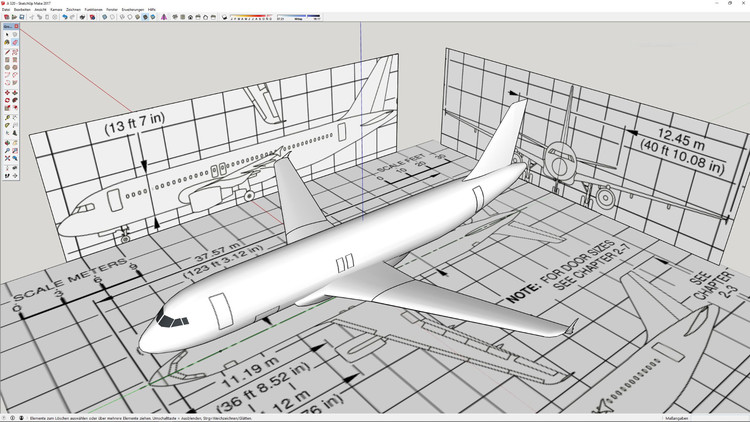Select the Position Camera tool
750x422 pixels.
tap(7, 167)
